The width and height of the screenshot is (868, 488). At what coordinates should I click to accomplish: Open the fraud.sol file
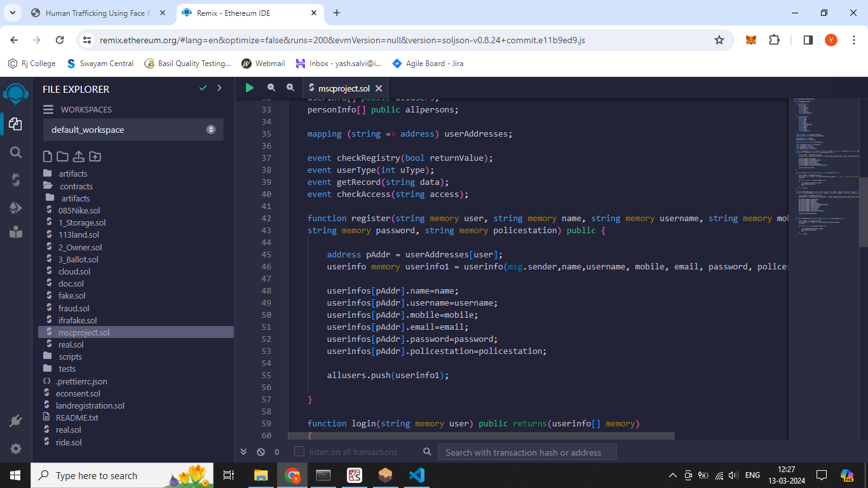coord(74,308)
